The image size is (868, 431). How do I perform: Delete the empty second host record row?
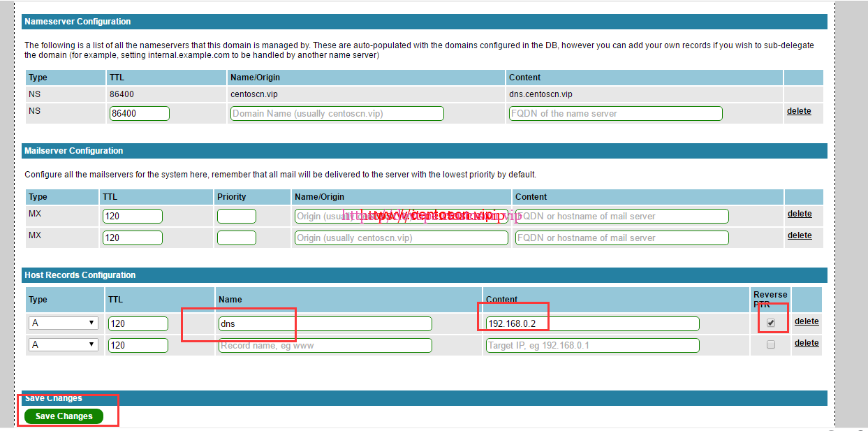click(x=807, y=343)
